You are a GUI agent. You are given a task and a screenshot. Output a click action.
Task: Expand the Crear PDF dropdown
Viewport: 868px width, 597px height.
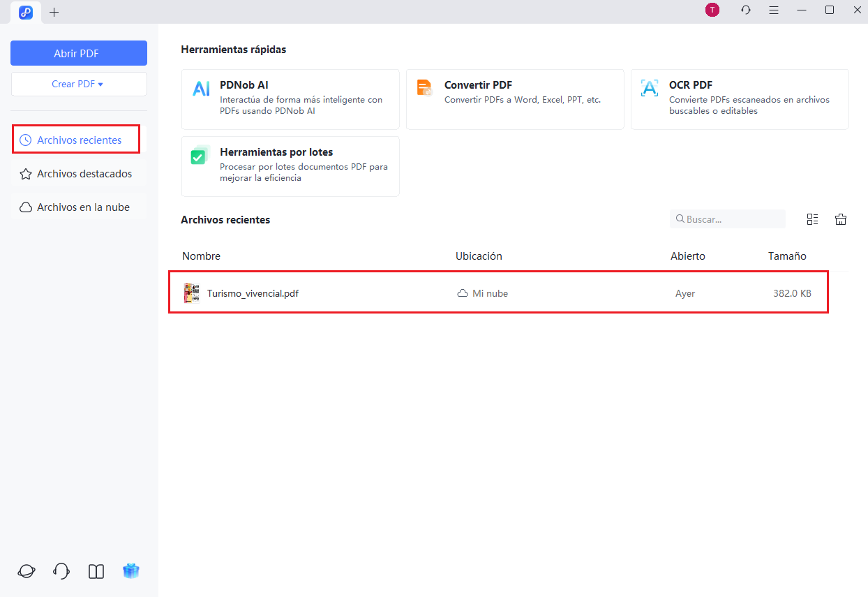point(78,84)
